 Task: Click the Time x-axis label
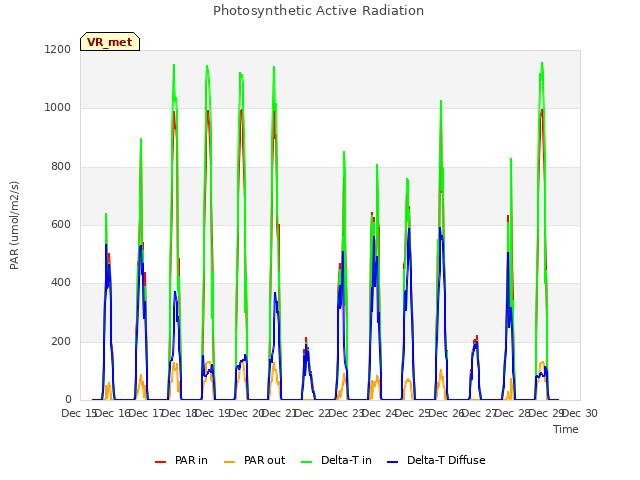566,429
